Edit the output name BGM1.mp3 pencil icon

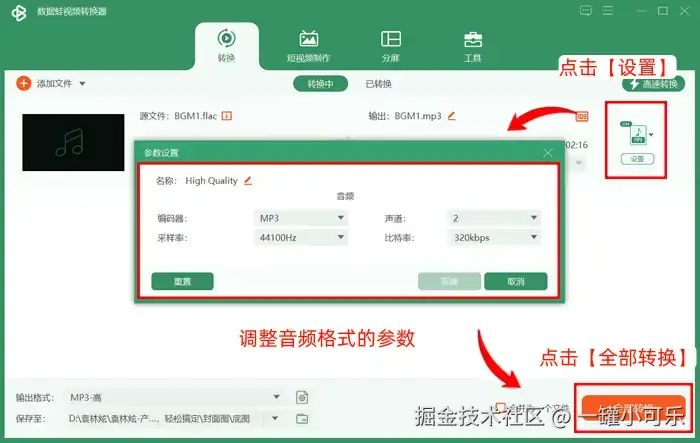tap(452, 116)
